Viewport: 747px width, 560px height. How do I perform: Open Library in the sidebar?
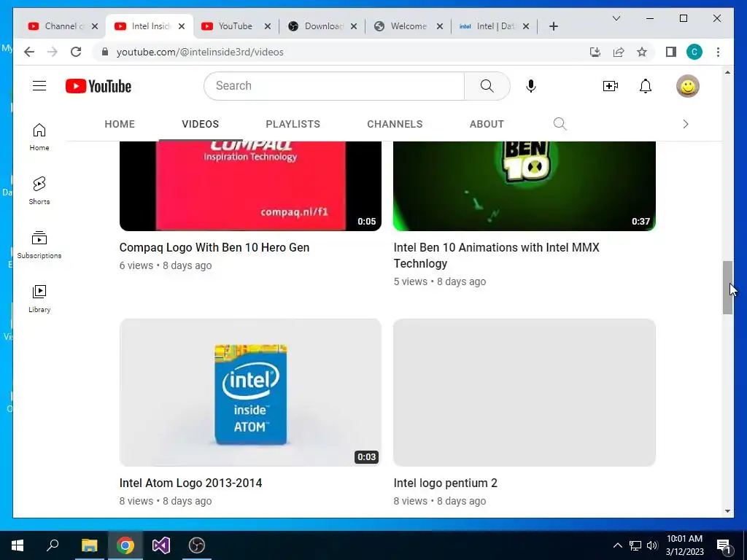pyautogui.click(x=39, y=298)
